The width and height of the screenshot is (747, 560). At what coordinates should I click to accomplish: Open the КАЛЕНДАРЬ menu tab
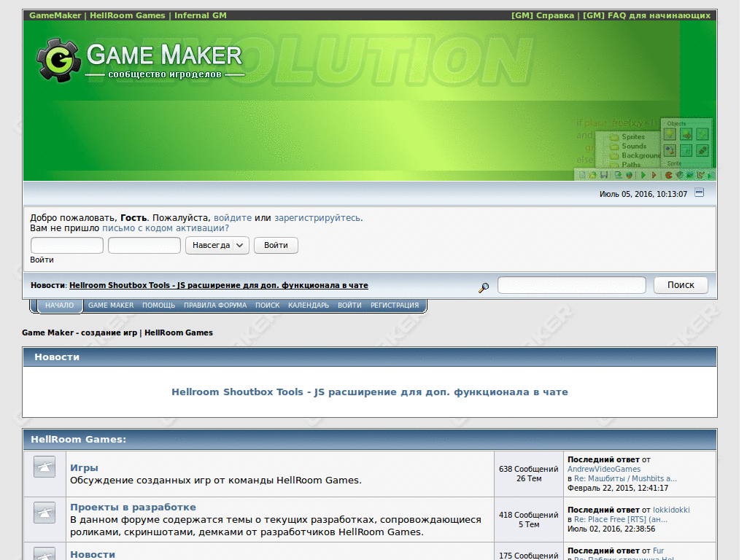point(309,306)
